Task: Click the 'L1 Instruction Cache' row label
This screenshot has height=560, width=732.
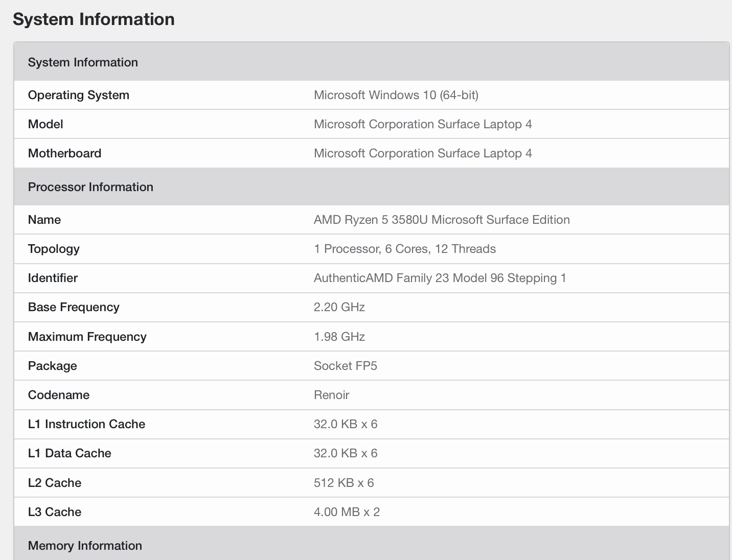Action: 86,424
